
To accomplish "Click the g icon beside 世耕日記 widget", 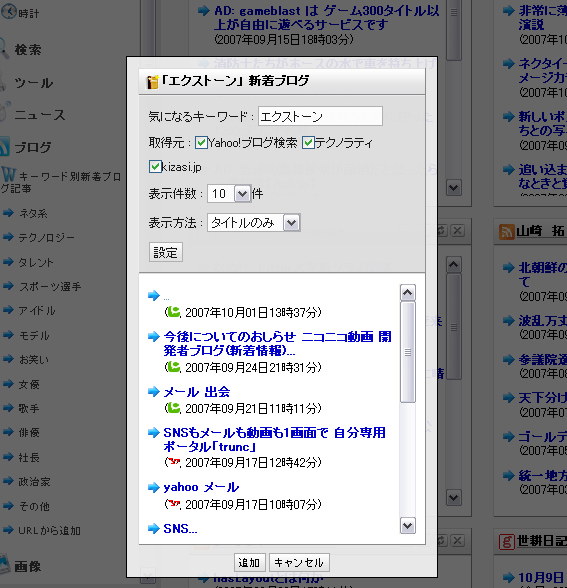I will click(507, 542).
